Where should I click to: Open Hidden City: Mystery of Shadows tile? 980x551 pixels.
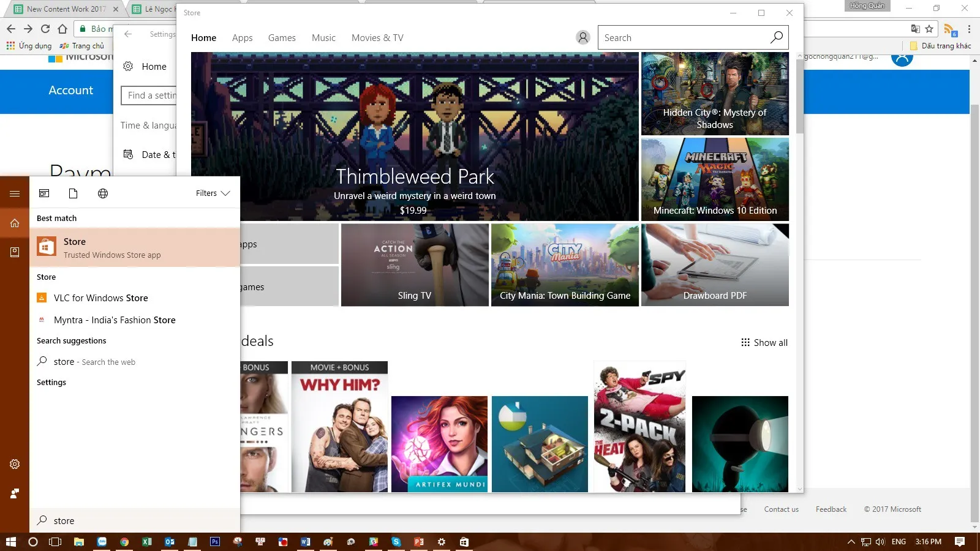click(x=715, y=93)
